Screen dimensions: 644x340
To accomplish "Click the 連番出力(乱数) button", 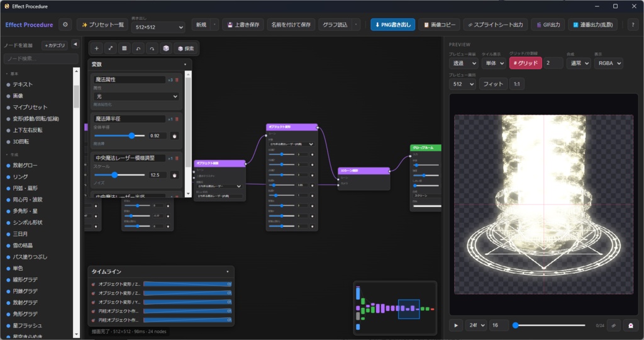I will (x=592, y=25).
